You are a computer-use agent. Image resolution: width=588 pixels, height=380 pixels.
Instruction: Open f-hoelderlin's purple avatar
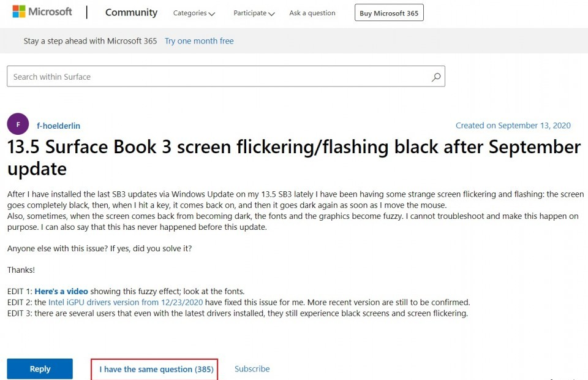pos(18,124)
